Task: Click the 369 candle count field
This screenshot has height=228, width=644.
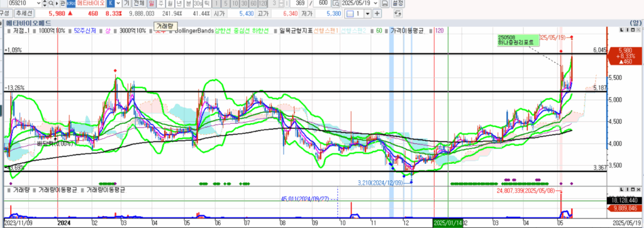Action: click(299, 3)
